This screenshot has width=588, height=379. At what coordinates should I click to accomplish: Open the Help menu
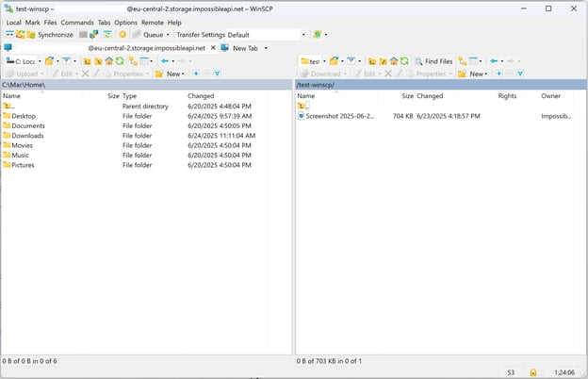point(174,23)
